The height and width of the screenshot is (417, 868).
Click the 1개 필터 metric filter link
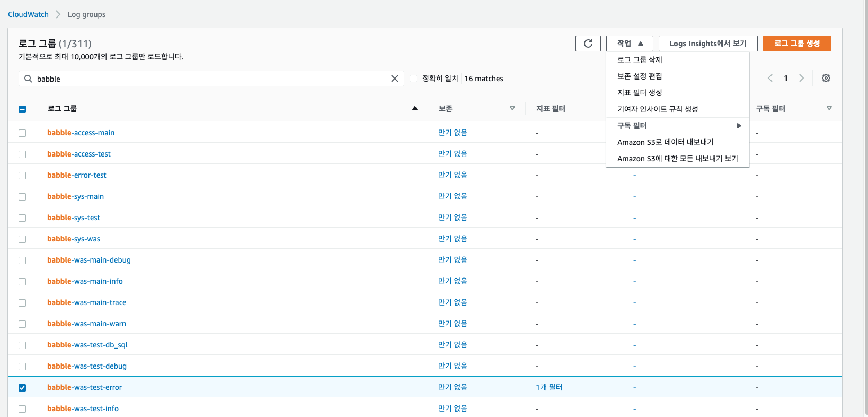click(549, 387)
